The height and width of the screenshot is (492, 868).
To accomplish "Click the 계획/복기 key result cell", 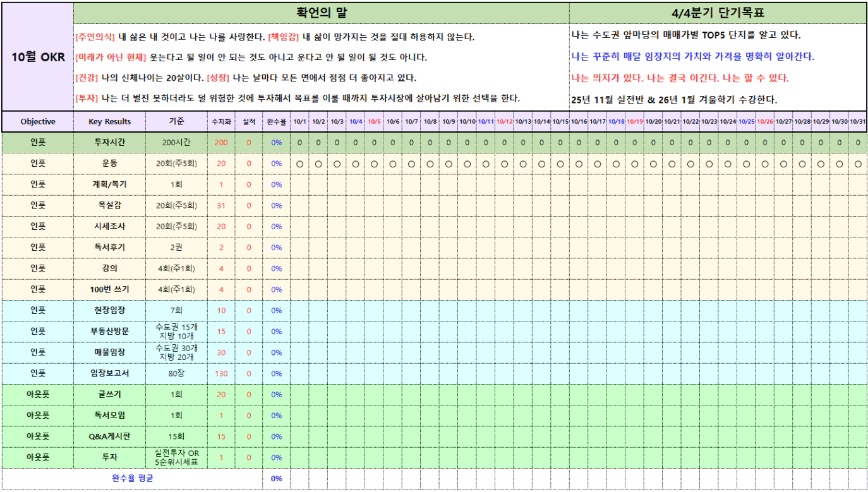I will [x=110, y=184].
